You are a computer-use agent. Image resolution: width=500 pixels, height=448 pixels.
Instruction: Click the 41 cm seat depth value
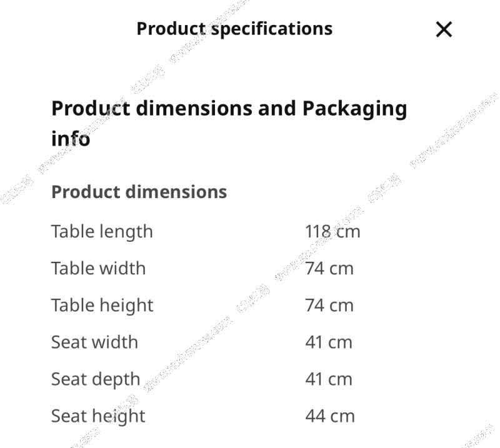pos(329,379)
